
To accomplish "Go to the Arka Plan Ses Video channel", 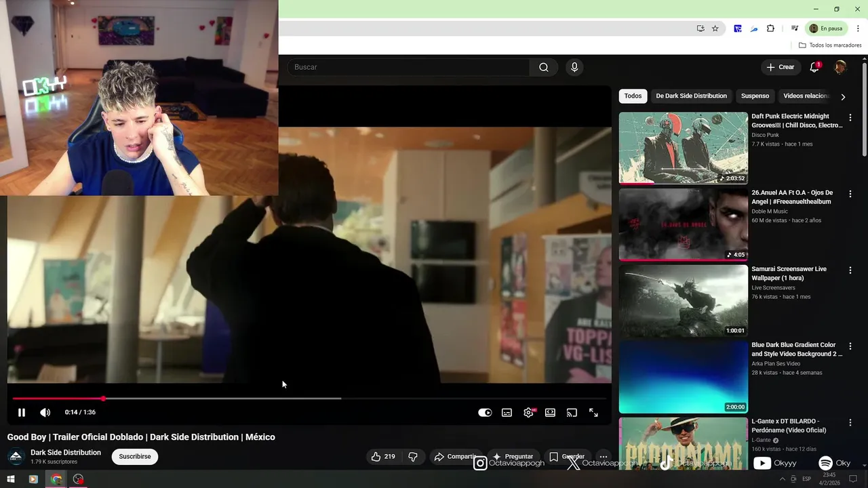I will click(x=776, y=364).
